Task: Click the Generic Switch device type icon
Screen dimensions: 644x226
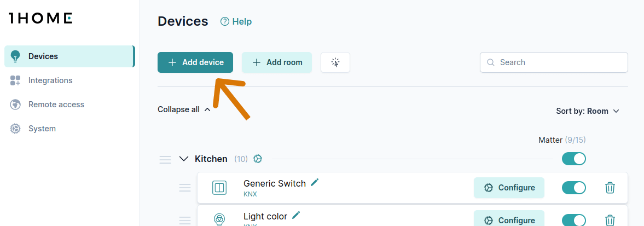Action: point(219,188)
